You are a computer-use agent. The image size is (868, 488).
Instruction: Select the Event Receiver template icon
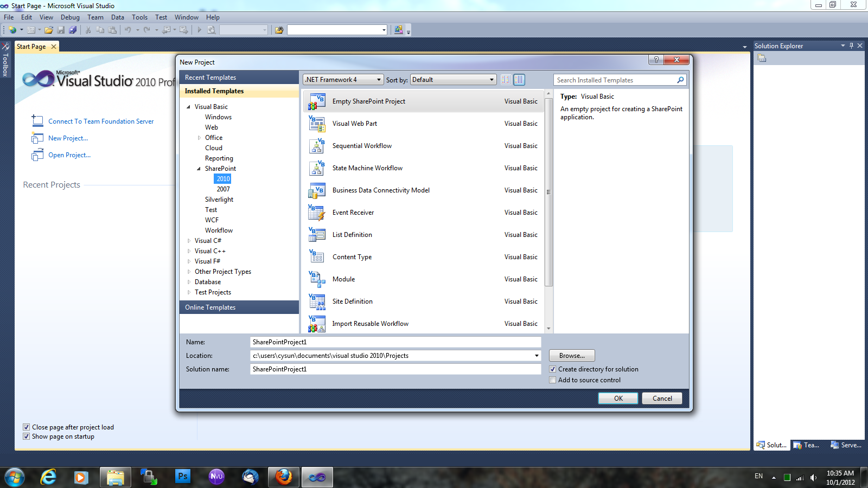pos(316,213)
